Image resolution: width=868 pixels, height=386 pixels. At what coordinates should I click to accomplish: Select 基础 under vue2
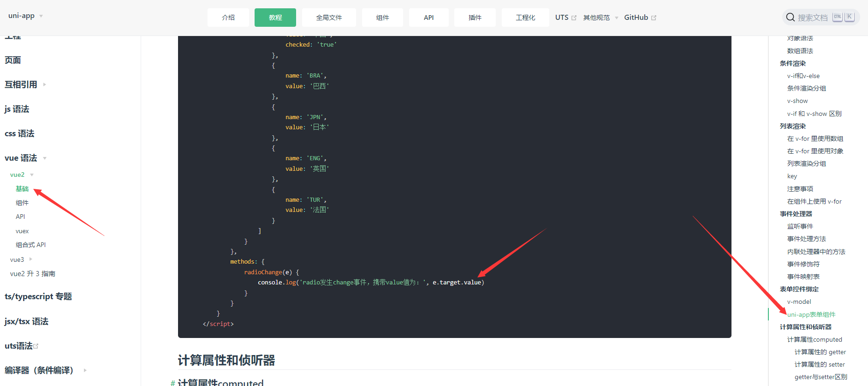tap(22, 189)
